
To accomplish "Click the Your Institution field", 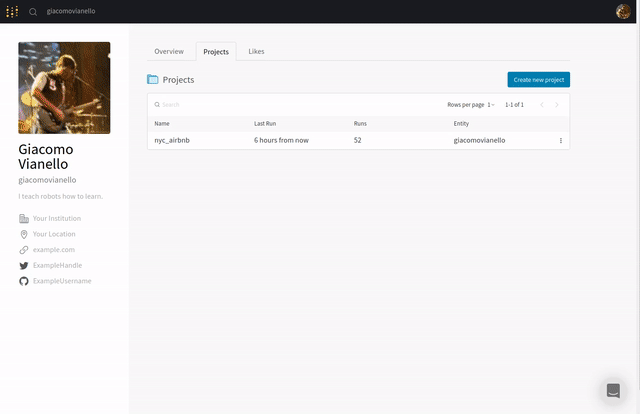I will click(x=57, y=218).
